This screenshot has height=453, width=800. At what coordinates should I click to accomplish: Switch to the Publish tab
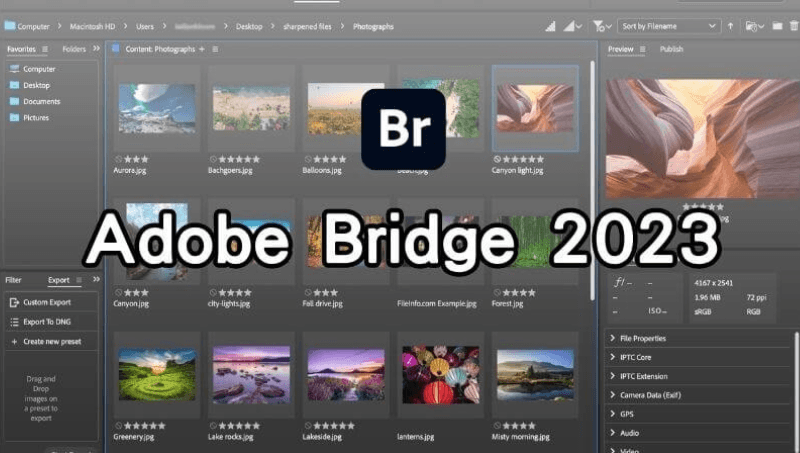671,49
